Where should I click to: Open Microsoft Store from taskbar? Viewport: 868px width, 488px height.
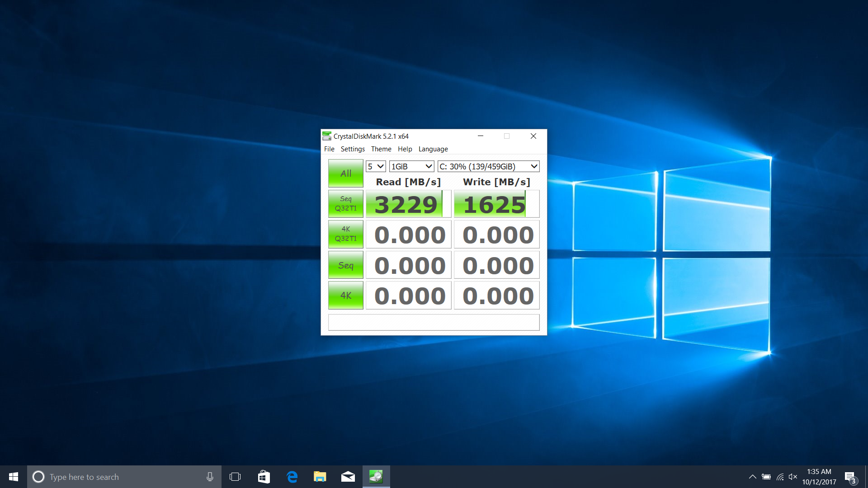tap(264, 477)
